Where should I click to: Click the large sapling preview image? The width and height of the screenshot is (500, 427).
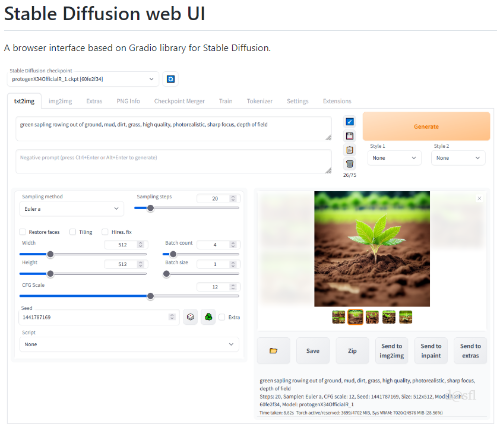coord(372,249)
